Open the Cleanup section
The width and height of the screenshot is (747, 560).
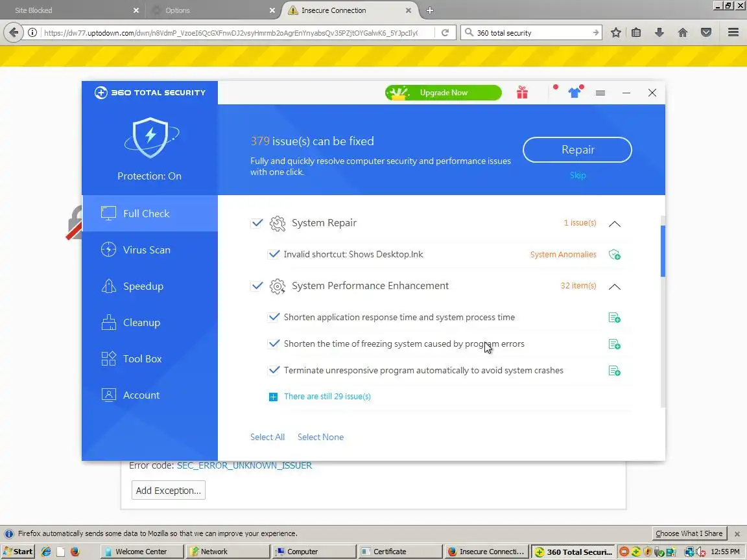point(150,322)
